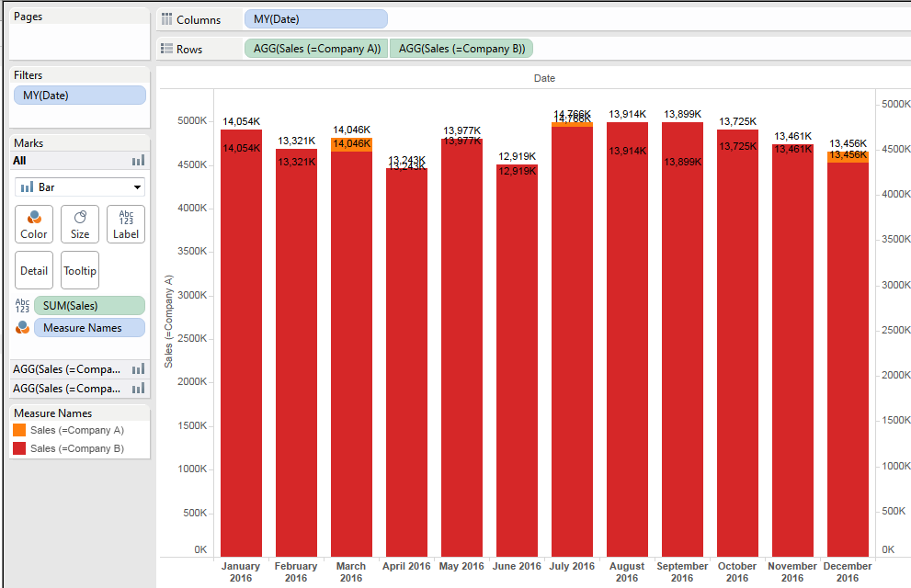Expand the All marks card section

coord(80,161)
